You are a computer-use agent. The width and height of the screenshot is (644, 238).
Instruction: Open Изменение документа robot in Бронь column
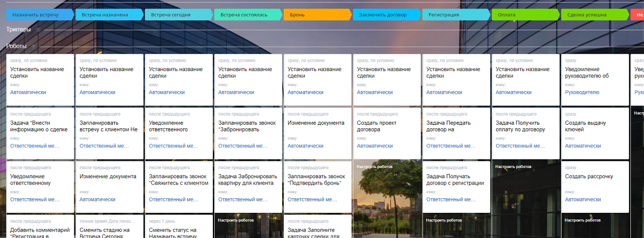[x=316, y=123]
